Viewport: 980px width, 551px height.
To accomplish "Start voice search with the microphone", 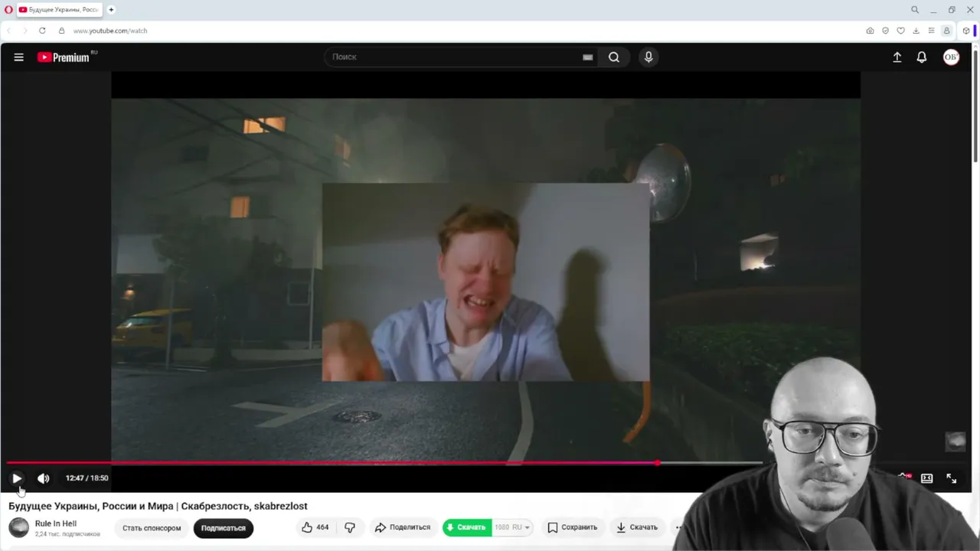I will [x=648, y=57].
